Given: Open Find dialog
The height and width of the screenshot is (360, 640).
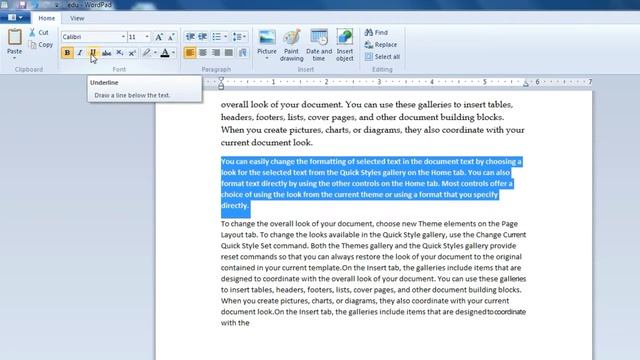Looking at the screenshot, I should (376, 32).
